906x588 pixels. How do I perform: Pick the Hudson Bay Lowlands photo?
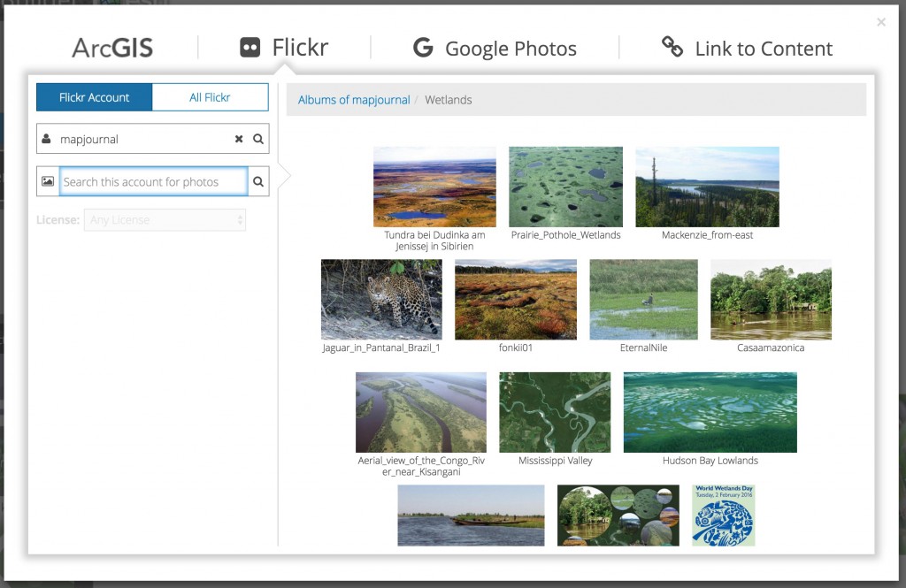(710, 412)
